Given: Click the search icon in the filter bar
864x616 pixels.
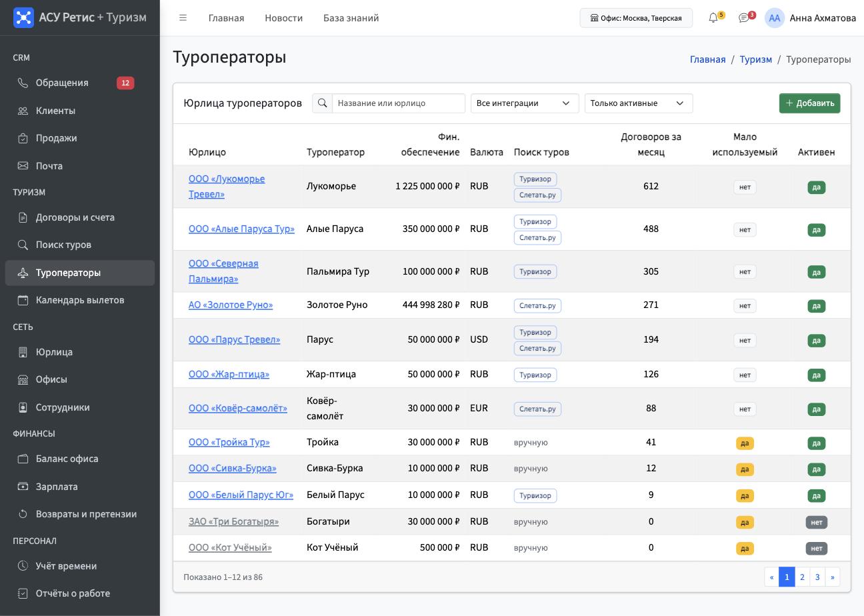Looking at the screenshot, I should 323,103.
